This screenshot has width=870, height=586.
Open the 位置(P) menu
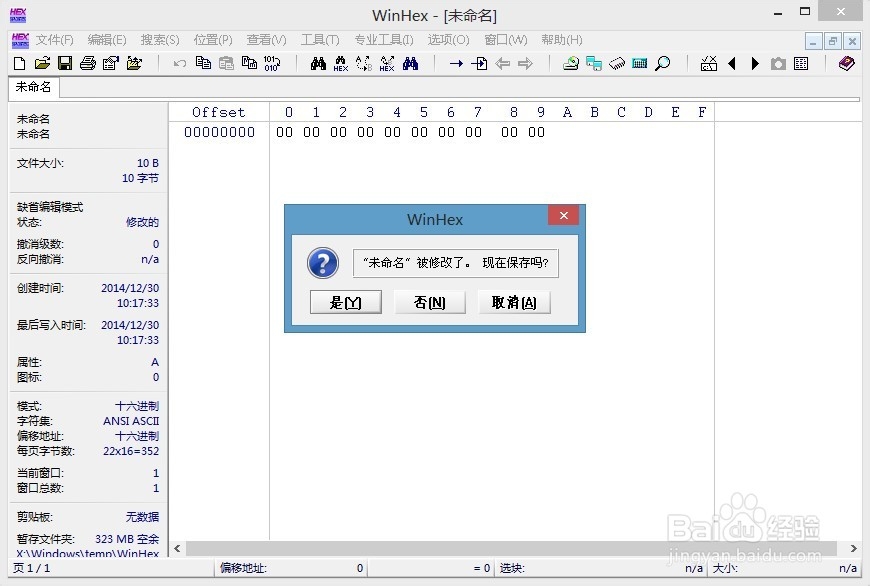point(213,40)
